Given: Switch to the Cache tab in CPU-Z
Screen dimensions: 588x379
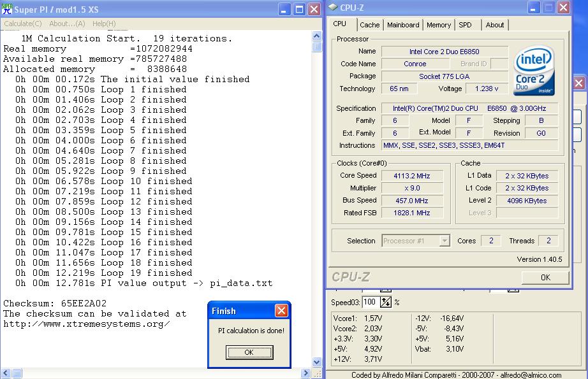Looking at the screenshot, I should point(370,25).
